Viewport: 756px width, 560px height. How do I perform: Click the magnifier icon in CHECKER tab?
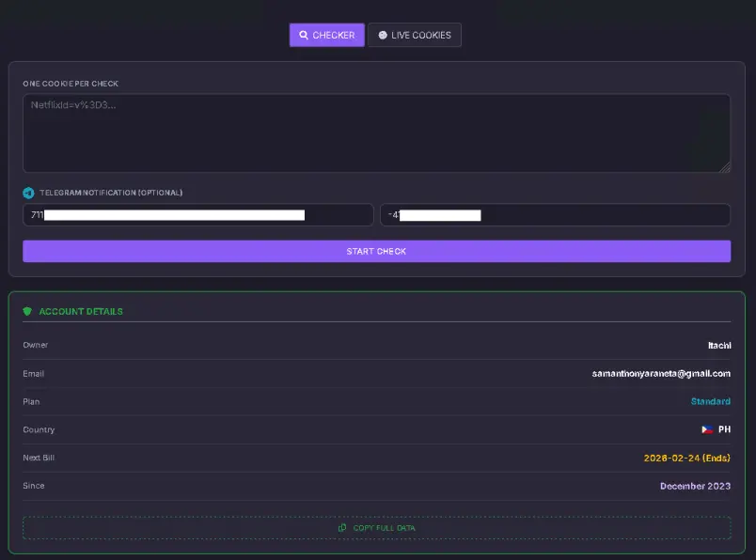click(x=304, y=35)
